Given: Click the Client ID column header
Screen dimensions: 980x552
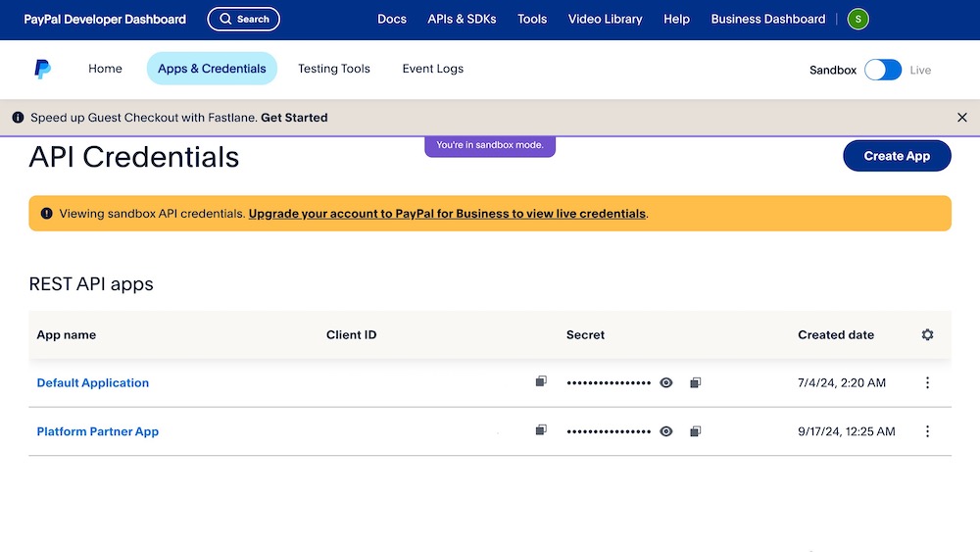Looking at the screenshot, I should [x=351, y=334].
